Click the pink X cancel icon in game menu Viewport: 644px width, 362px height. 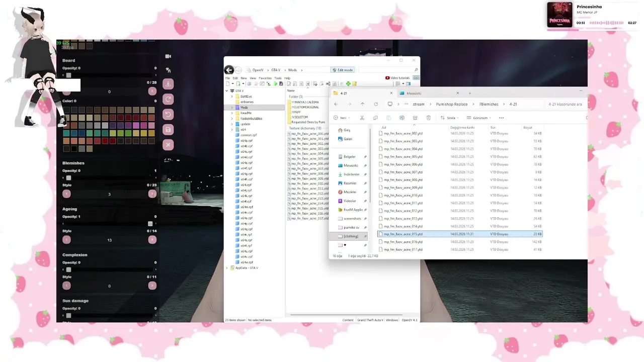point(168,145)
